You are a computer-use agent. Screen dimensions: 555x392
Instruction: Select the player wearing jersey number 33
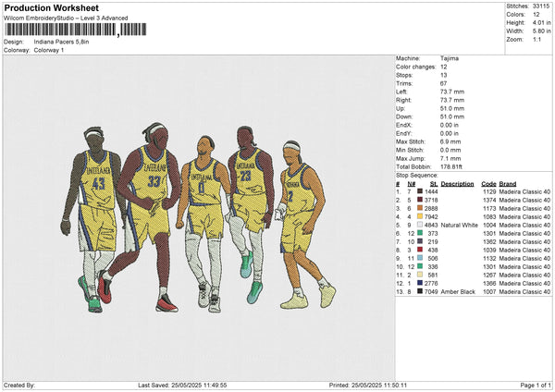(x=143, y=215)
